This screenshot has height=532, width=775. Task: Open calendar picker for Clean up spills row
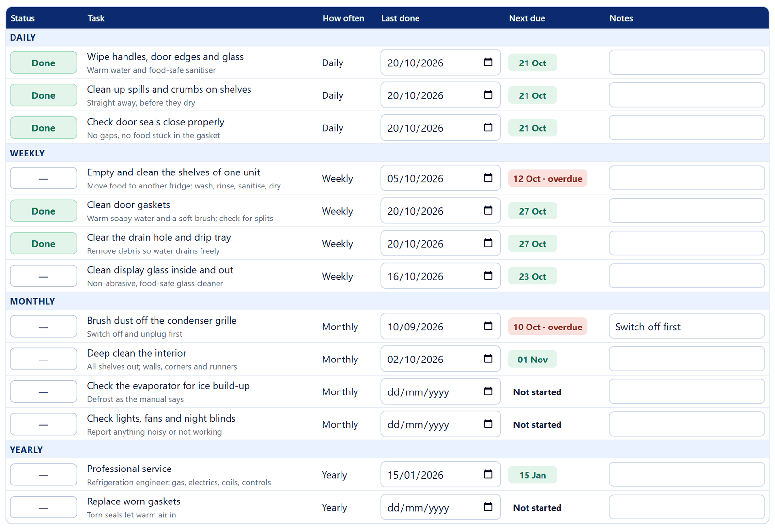[x=488, y=94]
